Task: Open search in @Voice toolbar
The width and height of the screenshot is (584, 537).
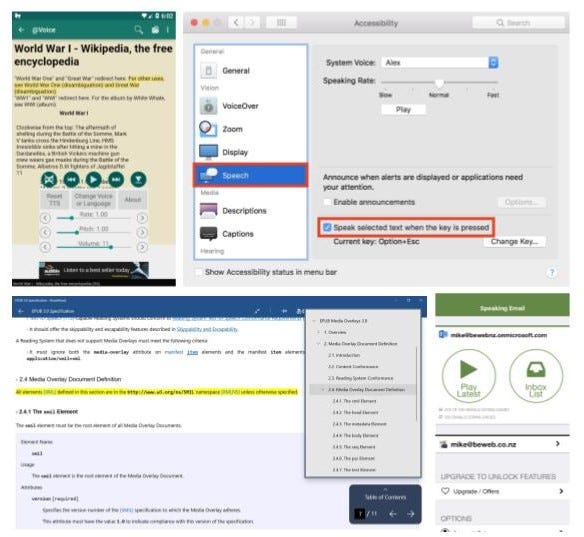Action: coord(139,29)
